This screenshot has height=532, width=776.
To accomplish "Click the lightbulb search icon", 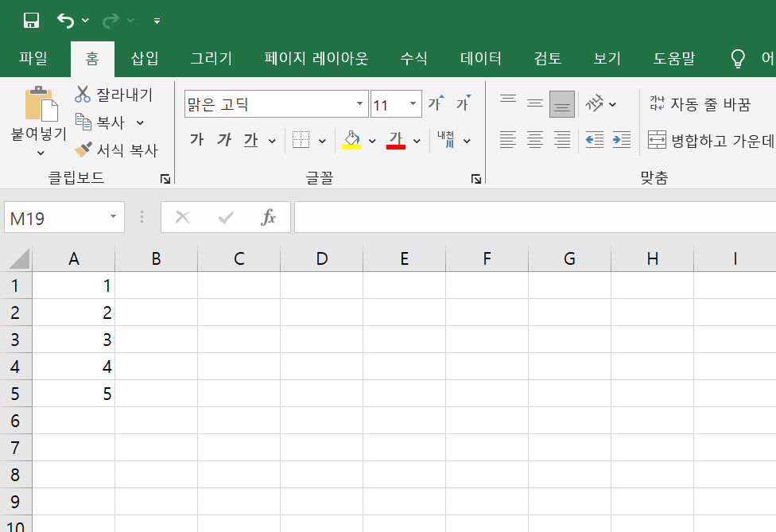I will point(738,58).
